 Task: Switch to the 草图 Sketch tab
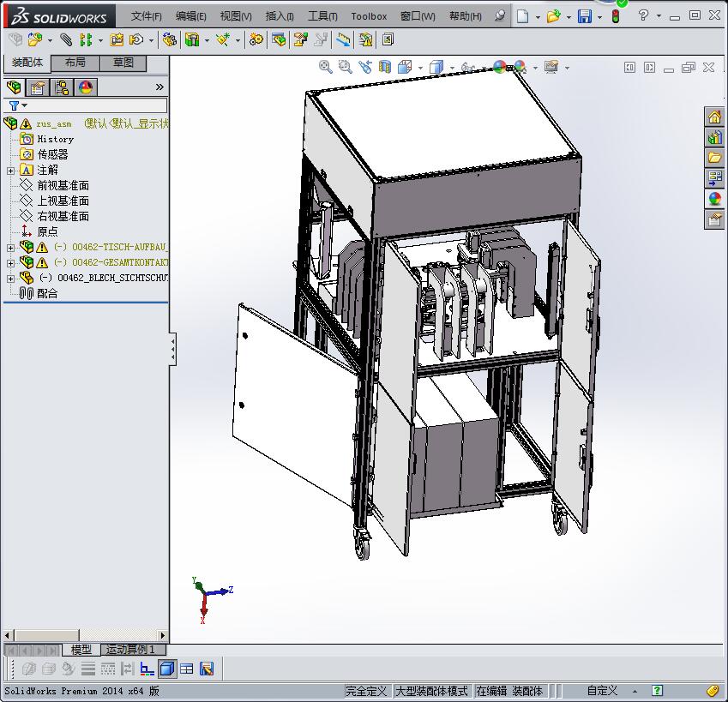123,63
